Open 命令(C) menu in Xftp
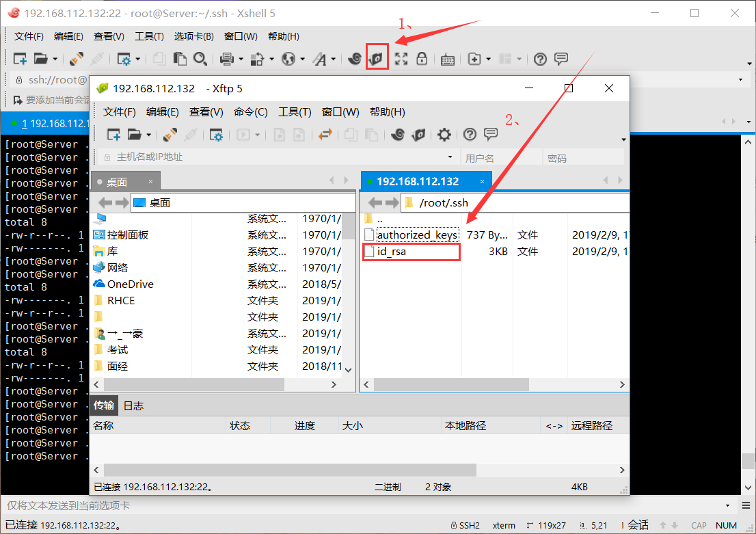This screenshot has height=534, width=756. [x=251, y=112]
